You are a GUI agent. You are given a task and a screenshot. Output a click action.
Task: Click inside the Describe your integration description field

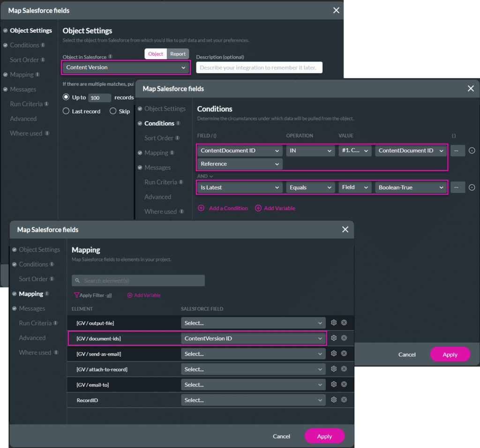[259, 67]
